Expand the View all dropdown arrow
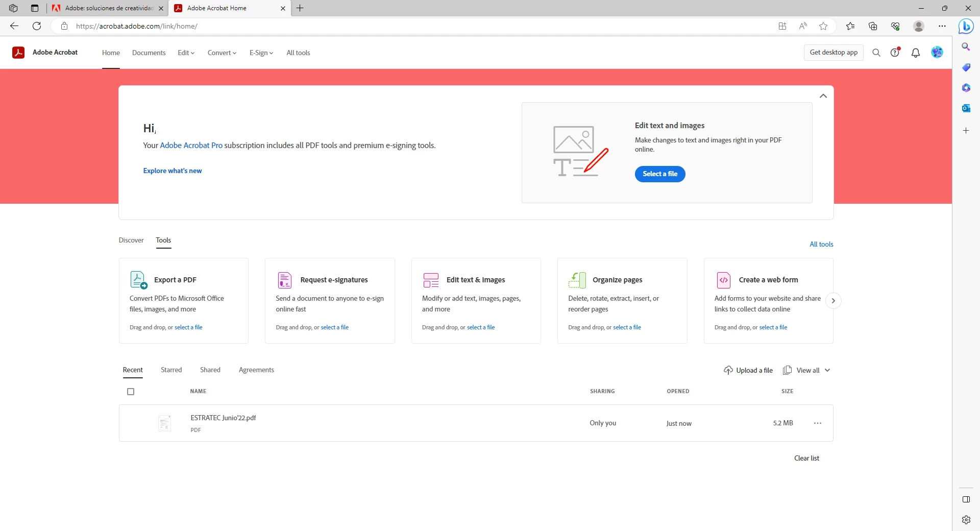980x531 pixels. click(x=827, y=370)
